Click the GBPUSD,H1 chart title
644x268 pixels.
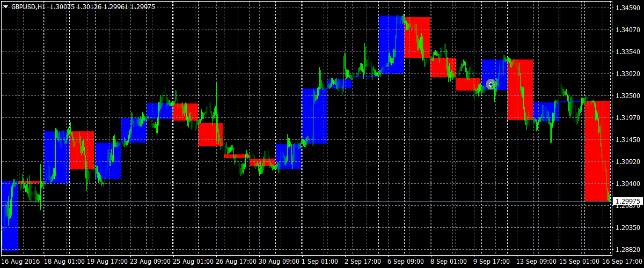click(x=27, y=6)
